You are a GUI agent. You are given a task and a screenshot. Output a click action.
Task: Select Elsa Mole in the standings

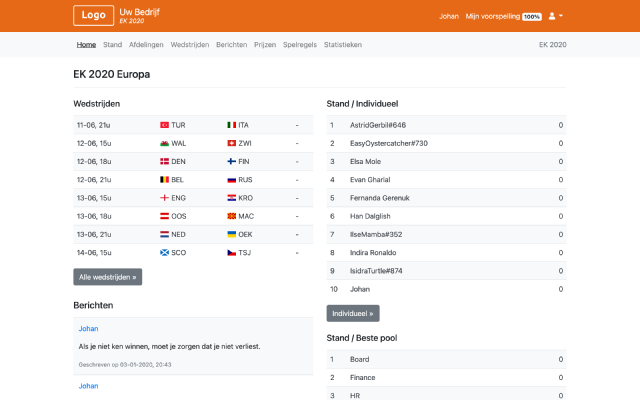pos(365,161)
